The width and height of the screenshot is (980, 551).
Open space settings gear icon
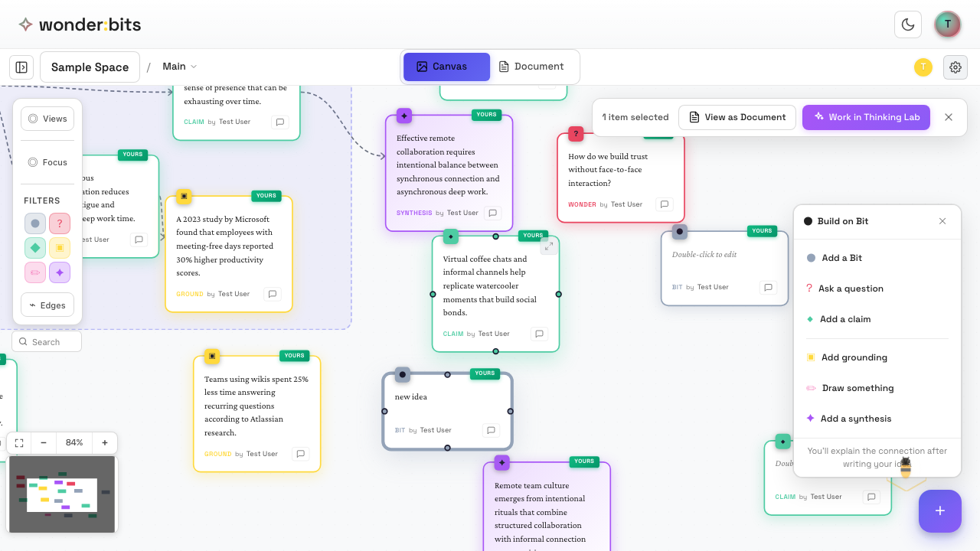(955, 67)
